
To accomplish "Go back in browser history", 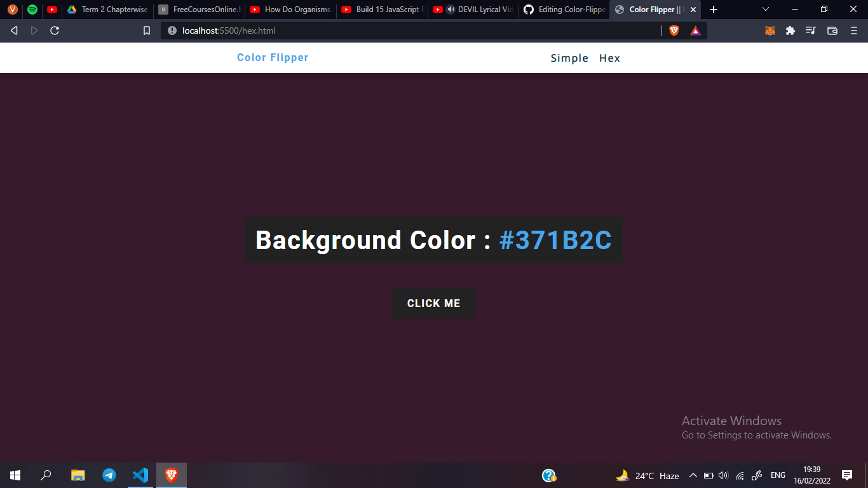I will click(x=14, y=30).
